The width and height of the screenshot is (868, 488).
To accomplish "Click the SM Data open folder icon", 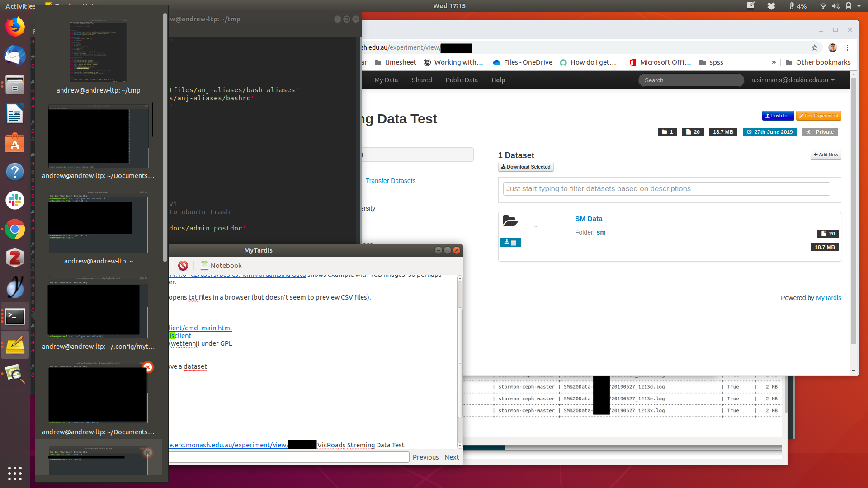I will click(x=510, y=221).
